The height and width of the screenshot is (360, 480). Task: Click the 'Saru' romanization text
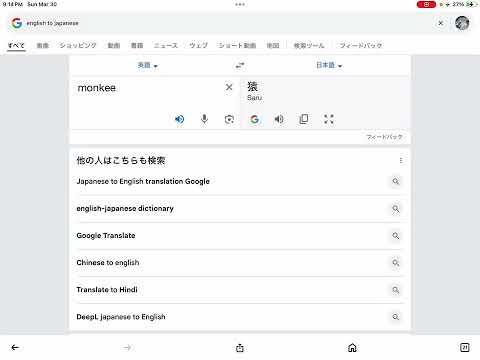(x=254, y=98)
